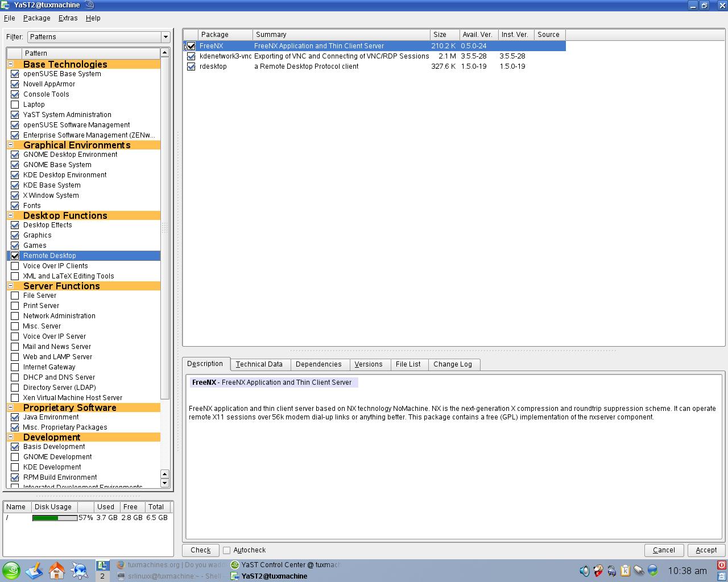Collapse the Base Technologies group
Viewport: 728px width, 582px height.
point(10,64)
